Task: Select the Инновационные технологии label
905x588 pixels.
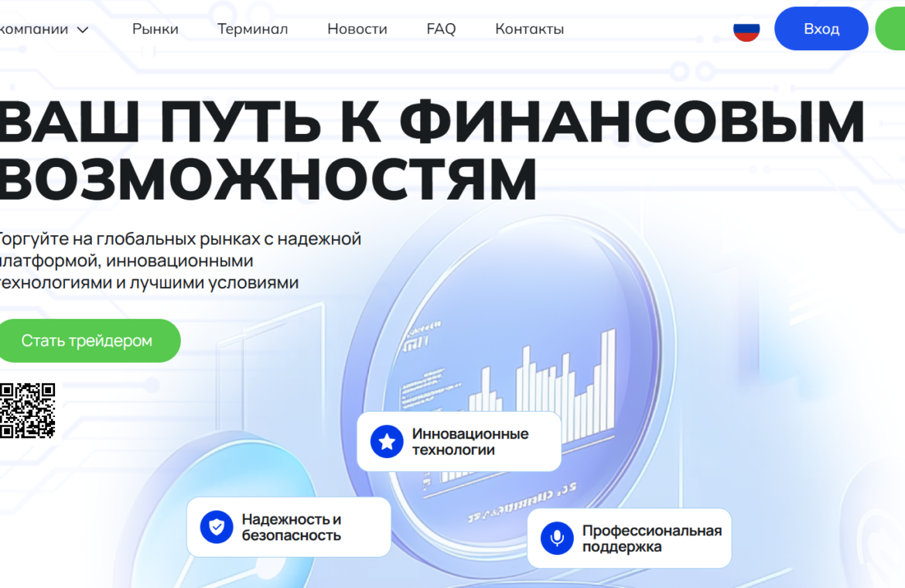Action: (x=470, y=442)
